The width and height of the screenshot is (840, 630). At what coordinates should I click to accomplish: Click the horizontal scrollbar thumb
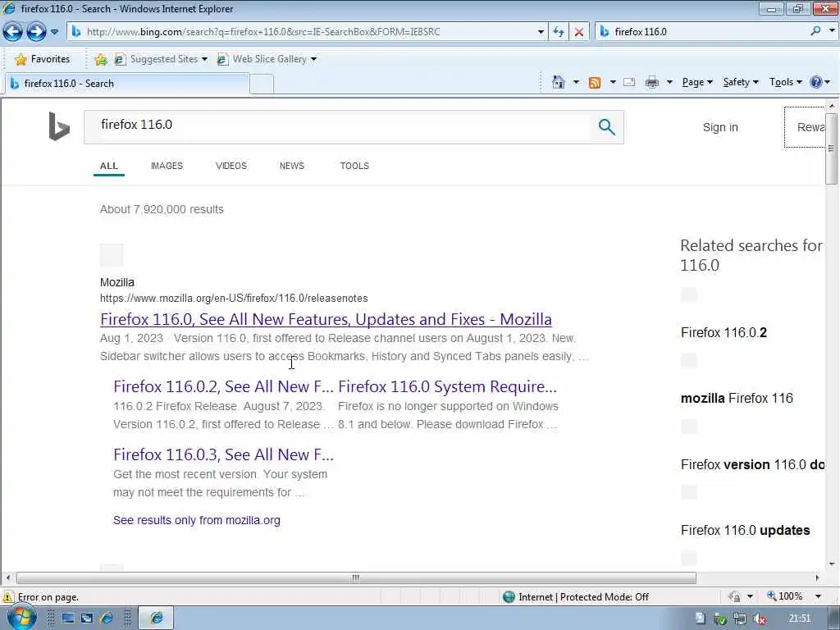coord(356,577)
